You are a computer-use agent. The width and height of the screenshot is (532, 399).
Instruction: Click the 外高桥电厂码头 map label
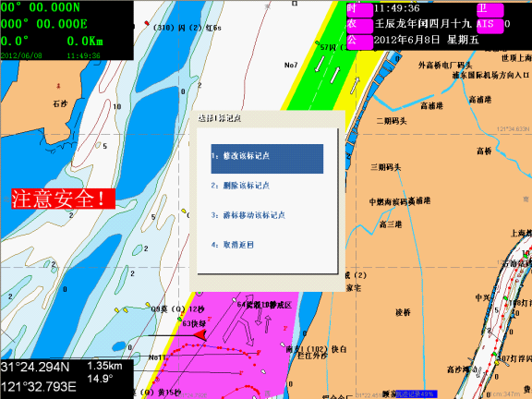(x=445, y=66)
